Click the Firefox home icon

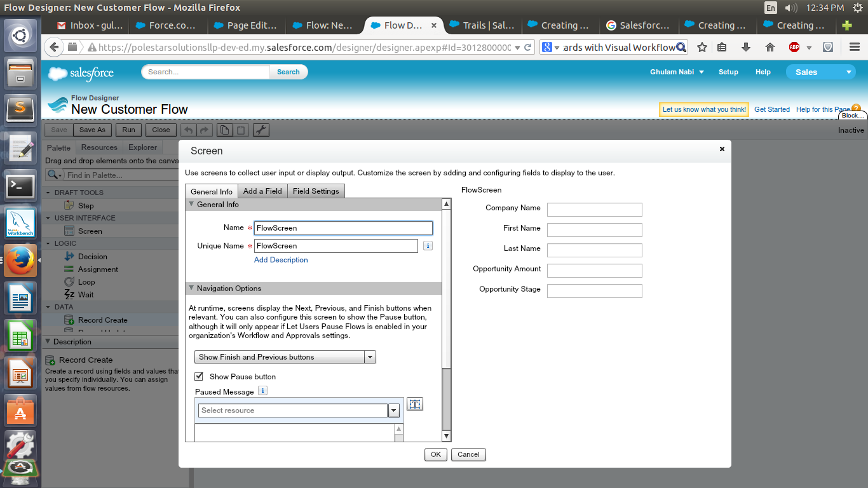coord(770,47)
